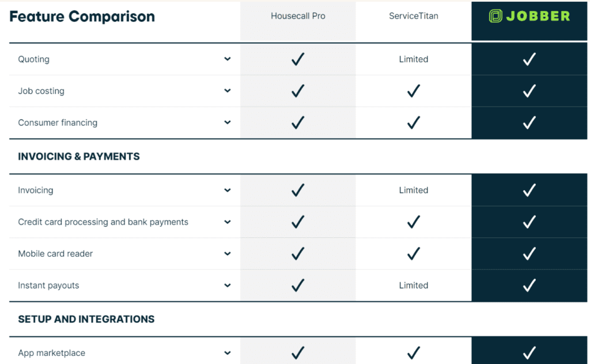Click ServiceTitan checkmark for Mobile card reader
Viewport: 590px width, 364px height.
[x=413, y=253]
